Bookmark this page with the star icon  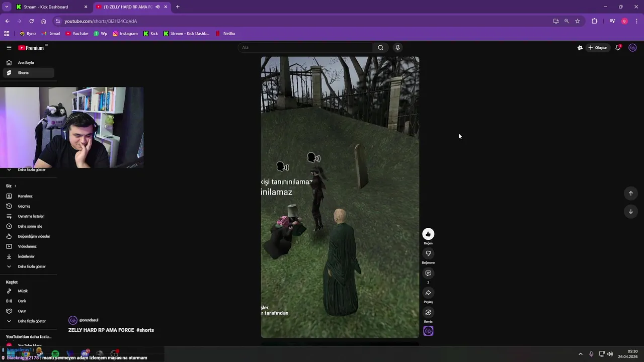click(578, 21)
